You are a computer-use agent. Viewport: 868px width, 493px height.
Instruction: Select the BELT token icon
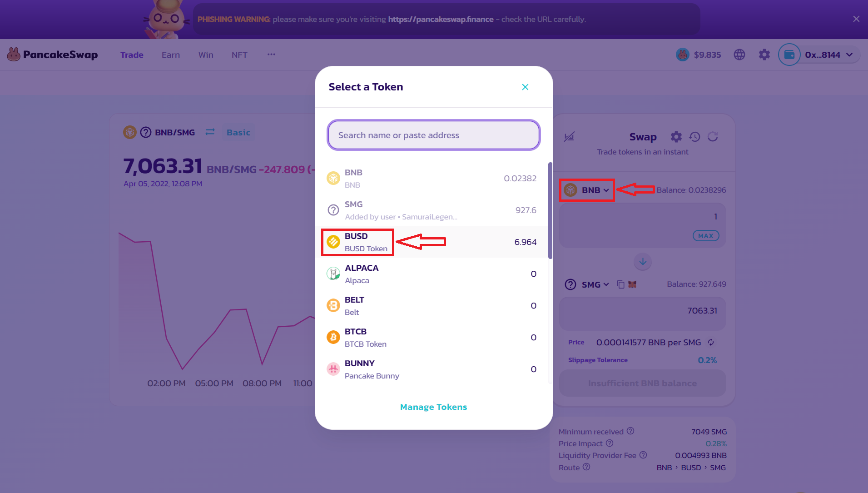pos(333,305)
